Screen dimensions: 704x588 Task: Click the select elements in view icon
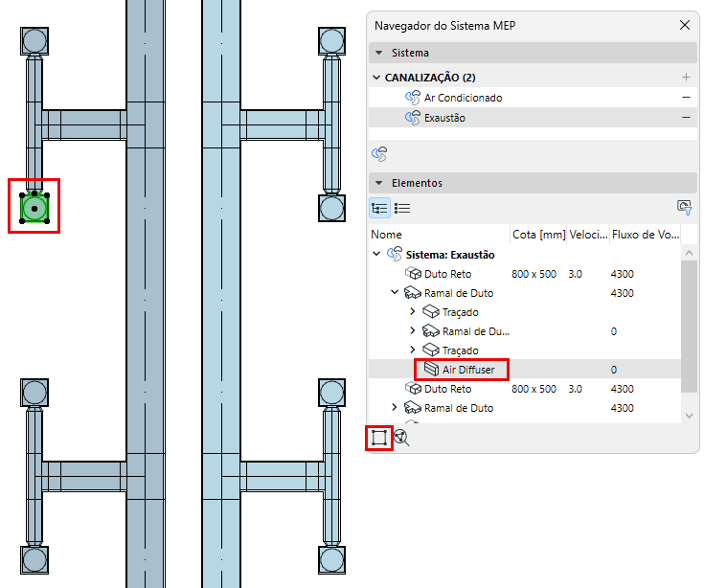tap(379, 438)
